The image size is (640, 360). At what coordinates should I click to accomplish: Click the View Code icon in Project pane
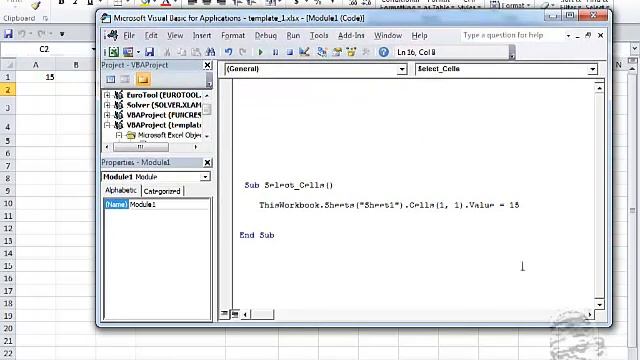(x=111, y=80)
